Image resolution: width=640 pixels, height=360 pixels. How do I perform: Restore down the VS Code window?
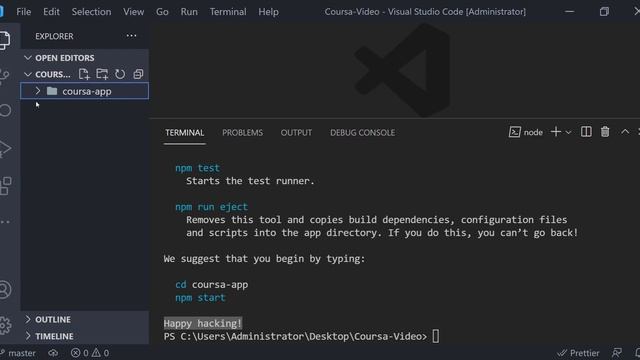click(x=604, y=12)
